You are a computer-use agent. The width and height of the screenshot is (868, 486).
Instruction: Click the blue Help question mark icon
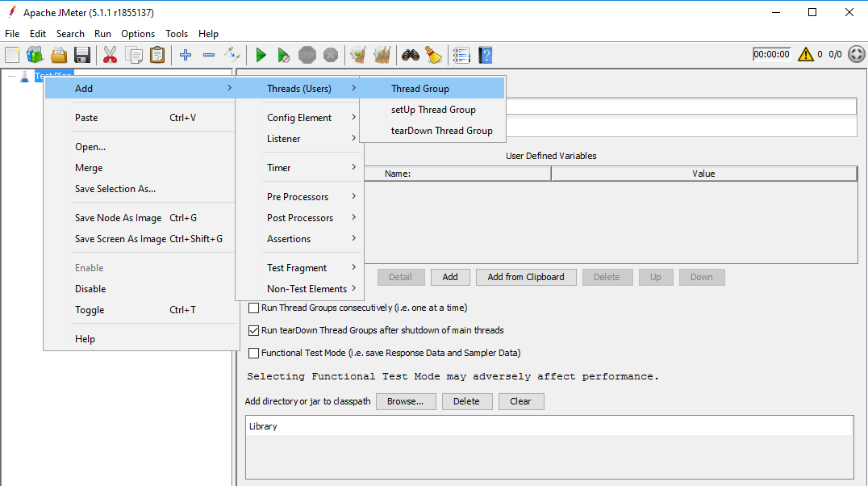pyautogui.click(x=485, y=55)
